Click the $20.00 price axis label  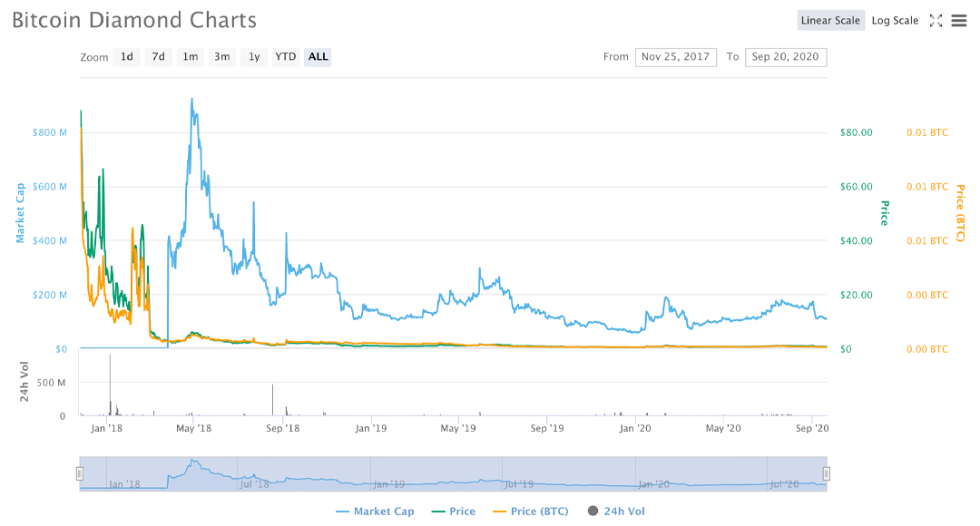tap(857, 295)
